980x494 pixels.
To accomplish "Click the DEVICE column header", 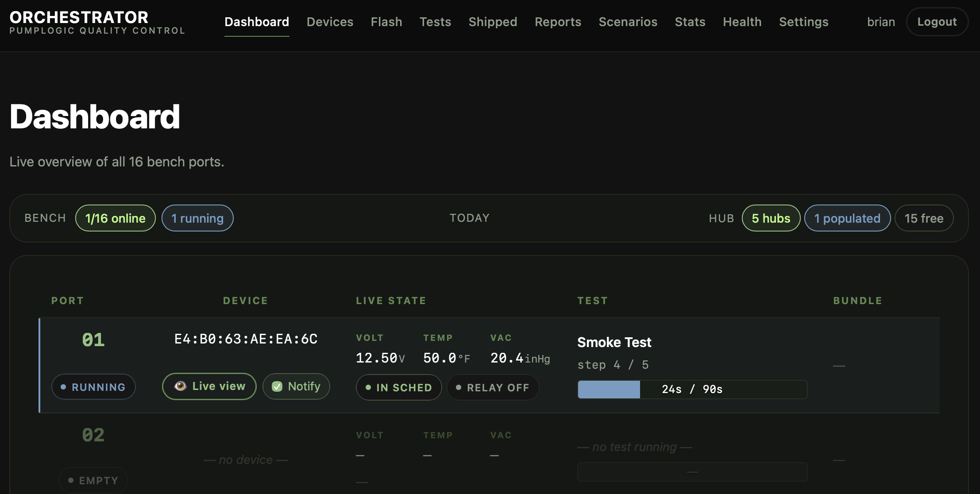I will click(246, 301).
